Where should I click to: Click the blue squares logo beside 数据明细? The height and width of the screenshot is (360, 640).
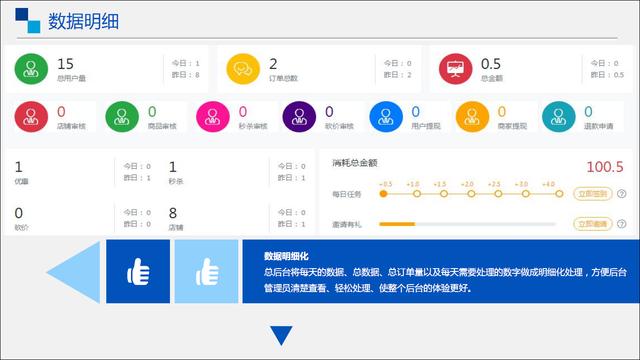point(28,20)
